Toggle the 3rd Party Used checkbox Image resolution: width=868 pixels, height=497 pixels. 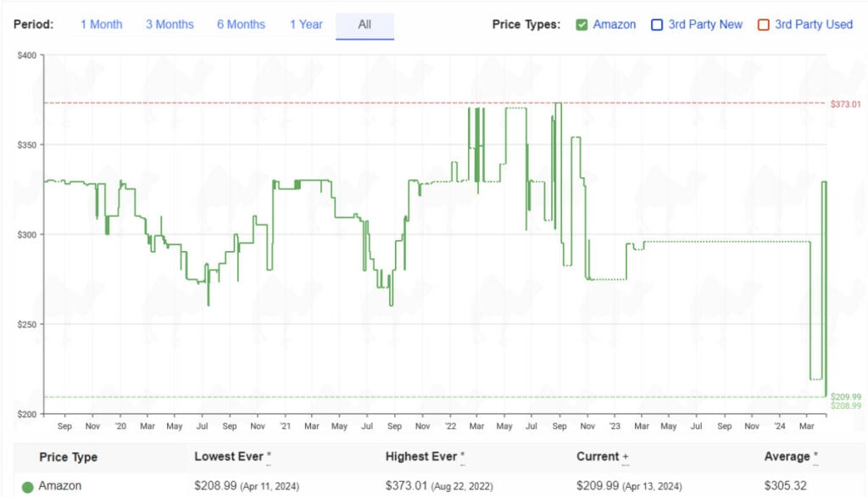click(763, 25)
